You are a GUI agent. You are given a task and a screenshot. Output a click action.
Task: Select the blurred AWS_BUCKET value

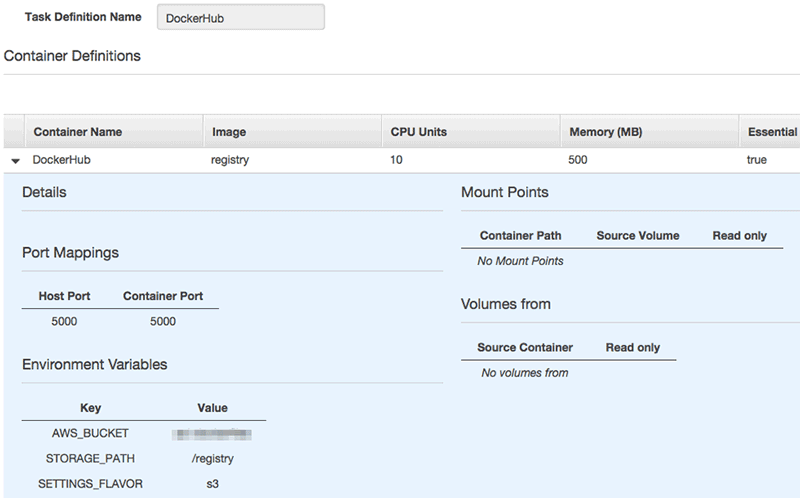tap(212, 434)
